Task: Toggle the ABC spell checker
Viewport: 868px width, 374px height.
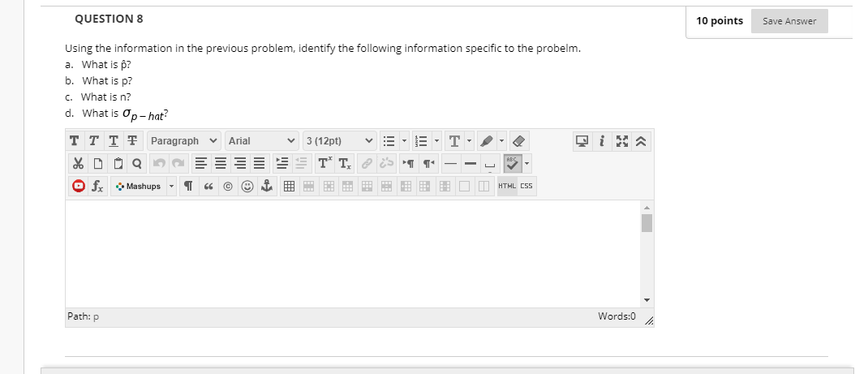Action: tap(512, 164)
